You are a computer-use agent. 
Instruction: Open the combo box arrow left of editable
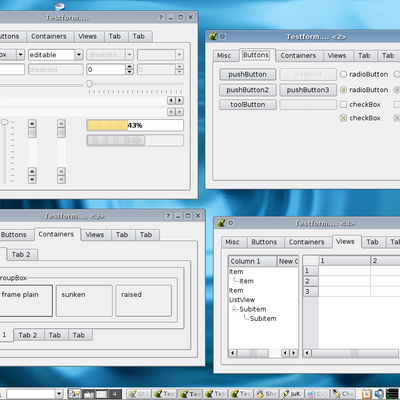21,55
